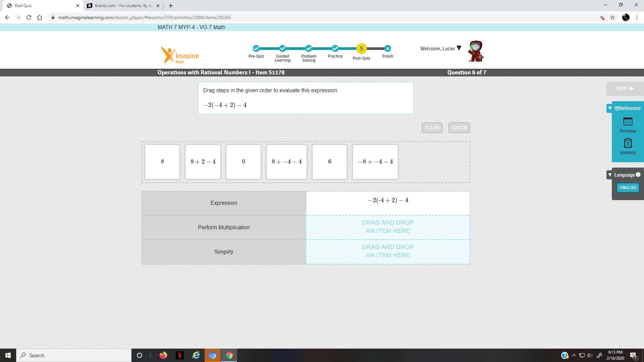Open Firefox from the taskbar
Screen dimensions: 644x362
(x=163, y=355)
